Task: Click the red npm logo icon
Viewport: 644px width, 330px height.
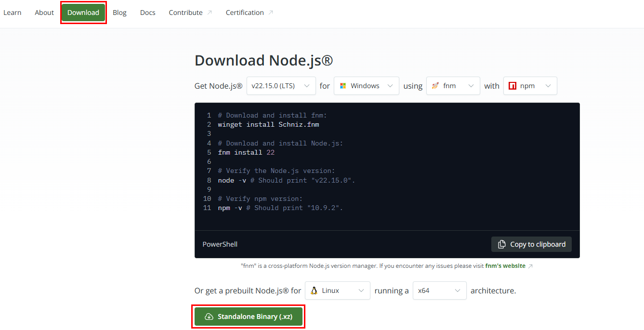Action: [513, 86]
